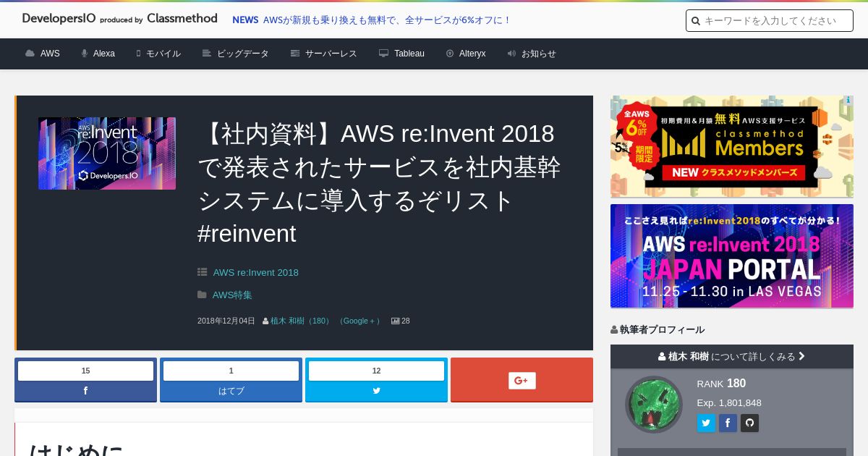Share article on Google+ button
Screen dimensions: 868x456
pyautogui.click(x=522, y=380)
